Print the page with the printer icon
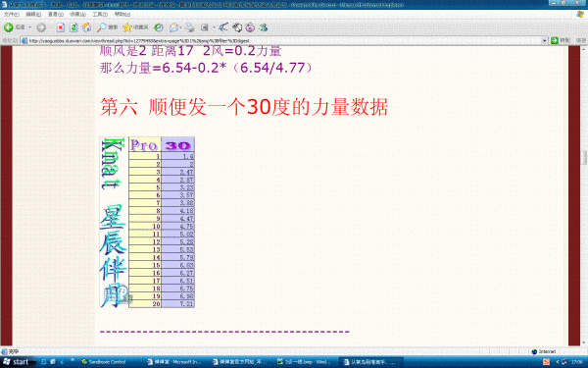This screenshot has width=588, height=368. tap(190, 27)
